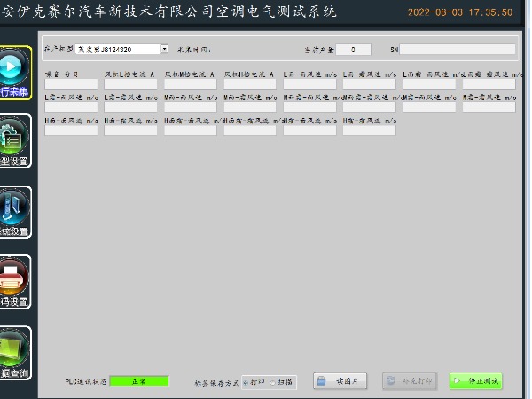Expand the 在产机型 model dropdown arrow
This screenshot has height=399, width=532.
click(x=165, y=49)
